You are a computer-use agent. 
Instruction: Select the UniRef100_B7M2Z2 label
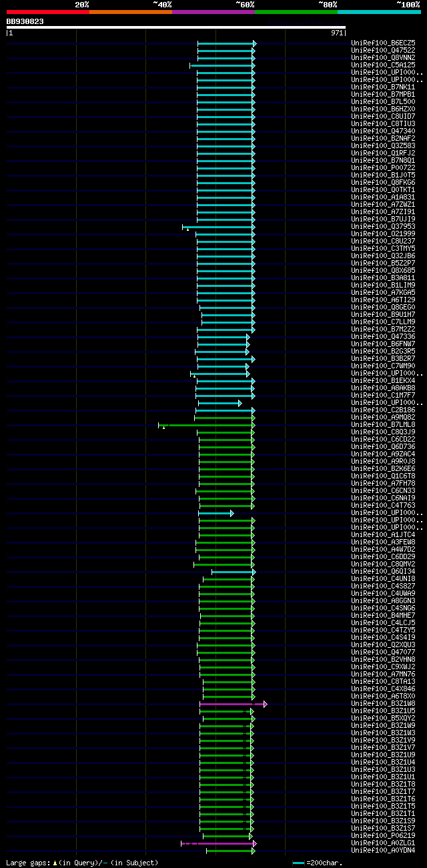[x=383, y=330]
